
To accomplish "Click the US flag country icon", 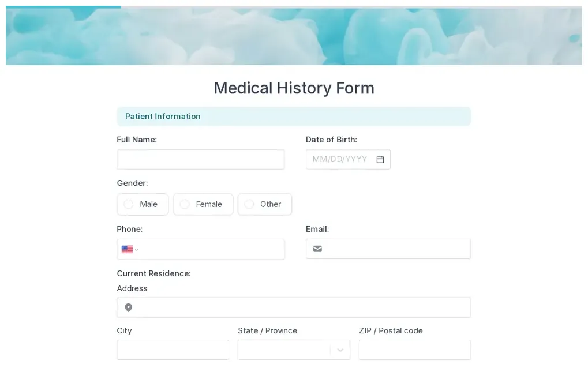I will pyautogui.click(x=127, y=250).
